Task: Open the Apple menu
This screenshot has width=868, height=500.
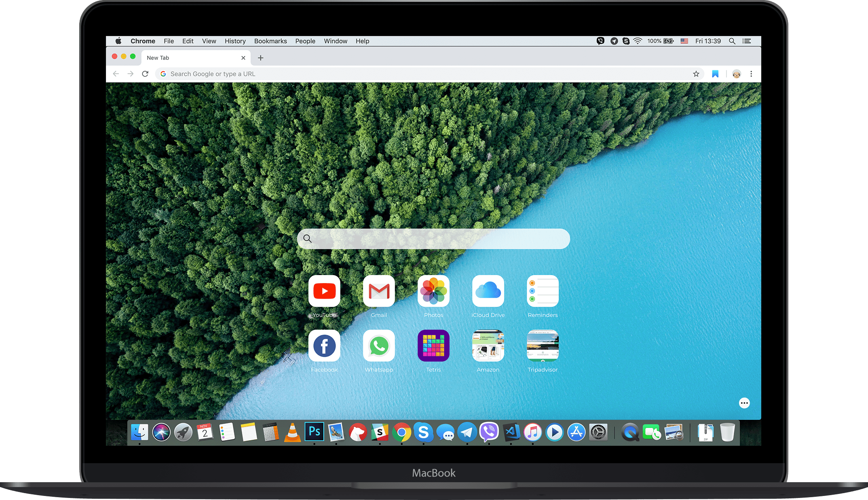Action: click(118, 41)
